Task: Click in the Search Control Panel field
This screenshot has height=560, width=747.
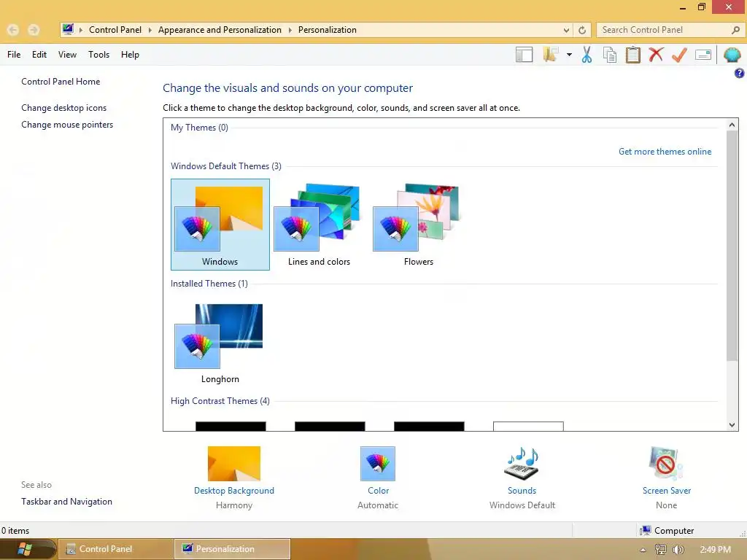Action: click(x=664, y=30)
